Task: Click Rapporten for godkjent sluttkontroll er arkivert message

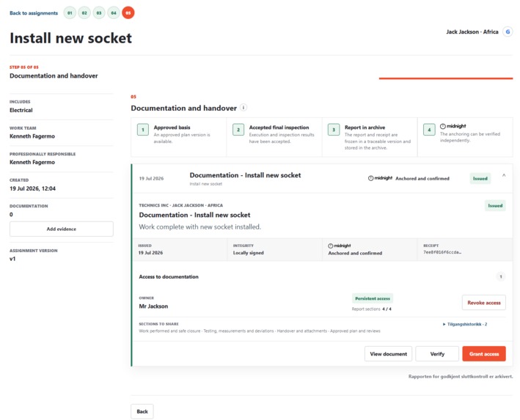Action: pyautogui.click(x=461, y=377)
